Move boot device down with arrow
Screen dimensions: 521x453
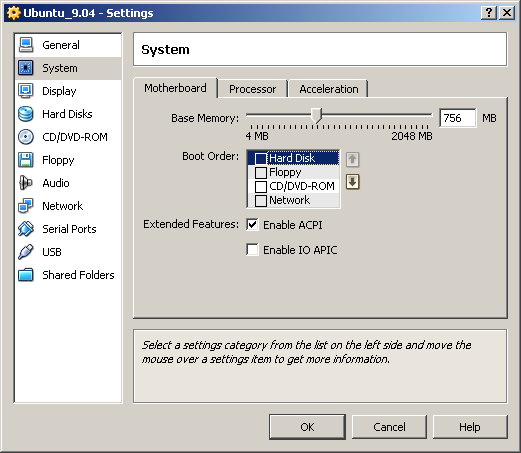352,182
